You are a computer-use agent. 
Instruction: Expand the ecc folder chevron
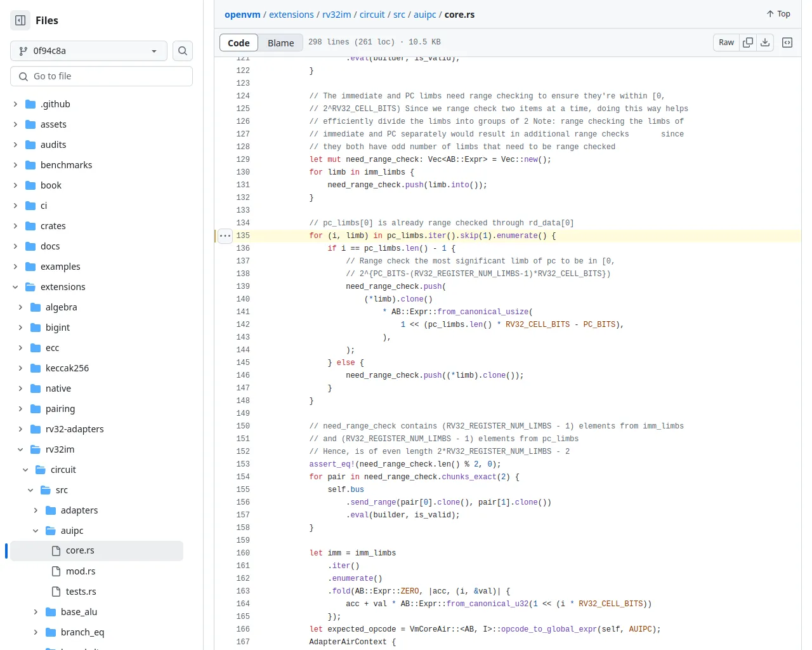pos(20,348)
